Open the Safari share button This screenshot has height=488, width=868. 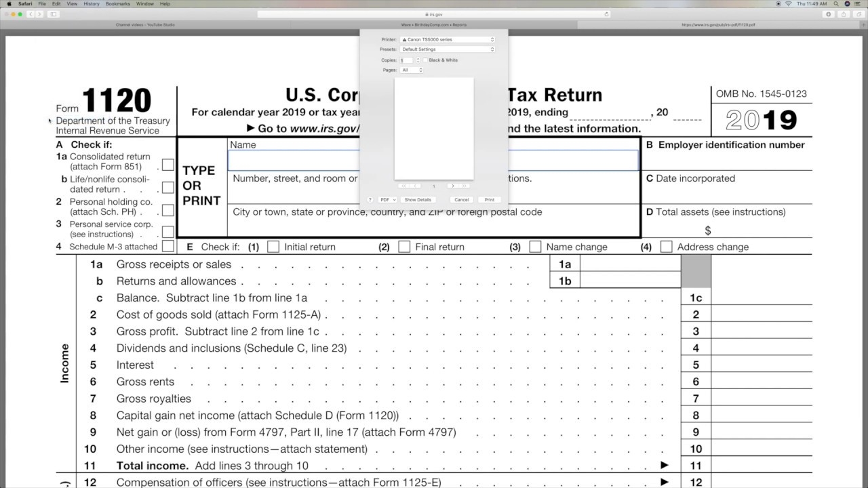coord(844,14)
